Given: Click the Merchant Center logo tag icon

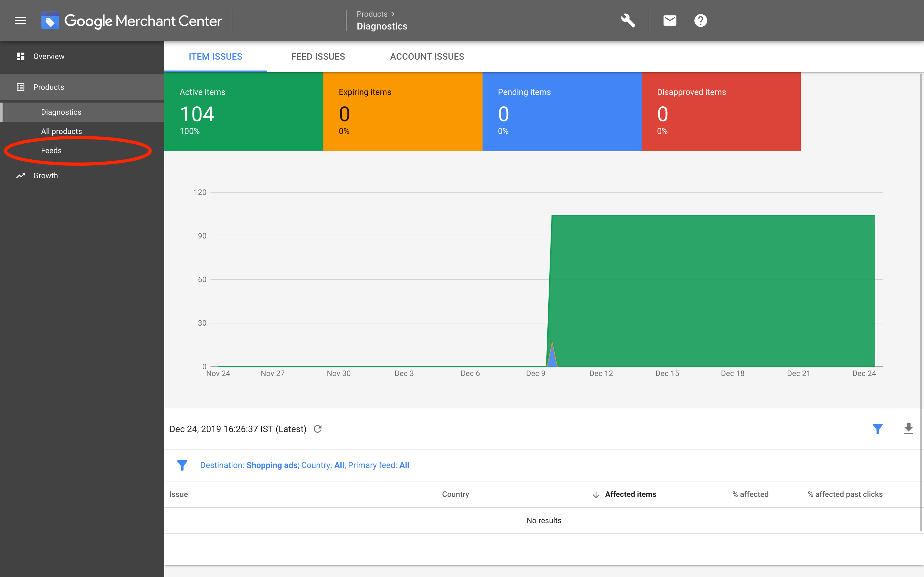Looking at the screenshot, I should point(50,21).
